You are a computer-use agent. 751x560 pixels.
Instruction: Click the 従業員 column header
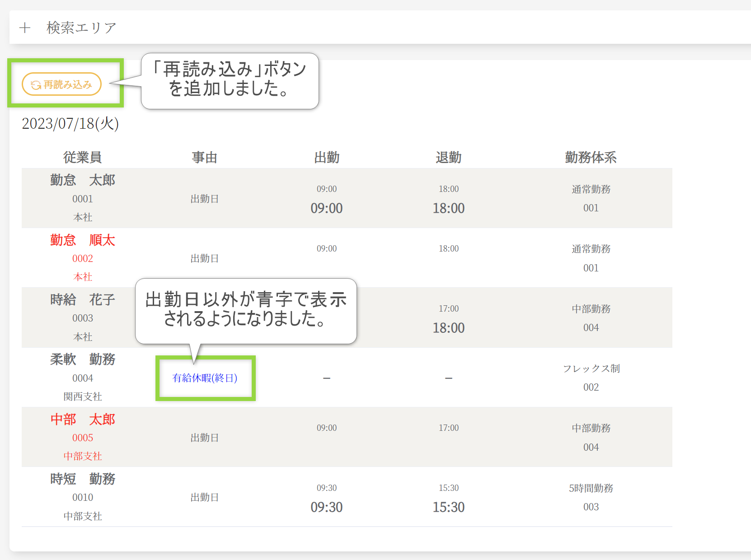coord(82,157)
